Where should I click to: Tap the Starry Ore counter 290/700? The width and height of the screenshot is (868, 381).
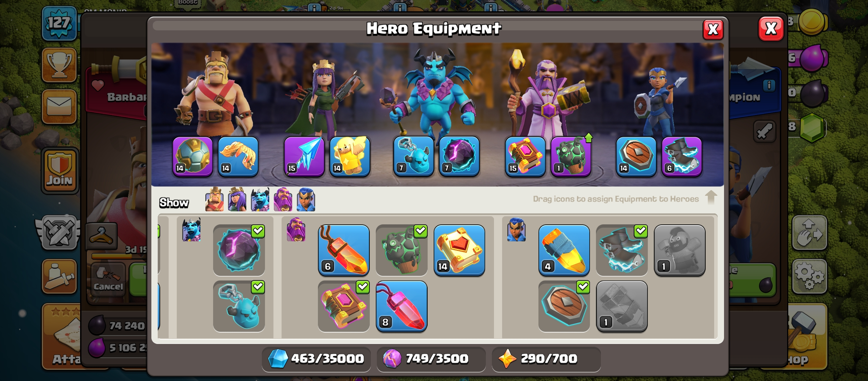point(546,359)
